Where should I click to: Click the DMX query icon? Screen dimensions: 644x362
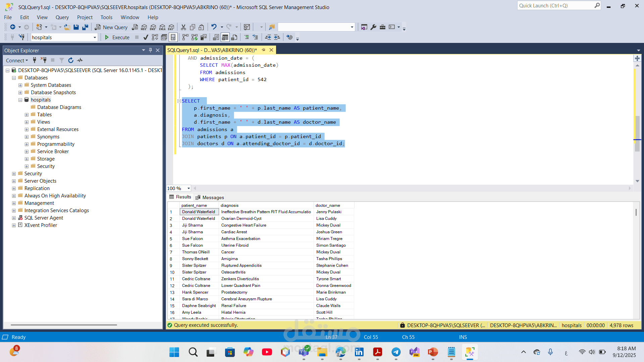(153, 27)
